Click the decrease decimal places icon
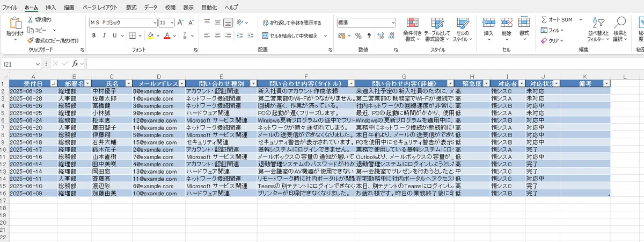This screenshot has width=644, height=242. pos(391,35)
